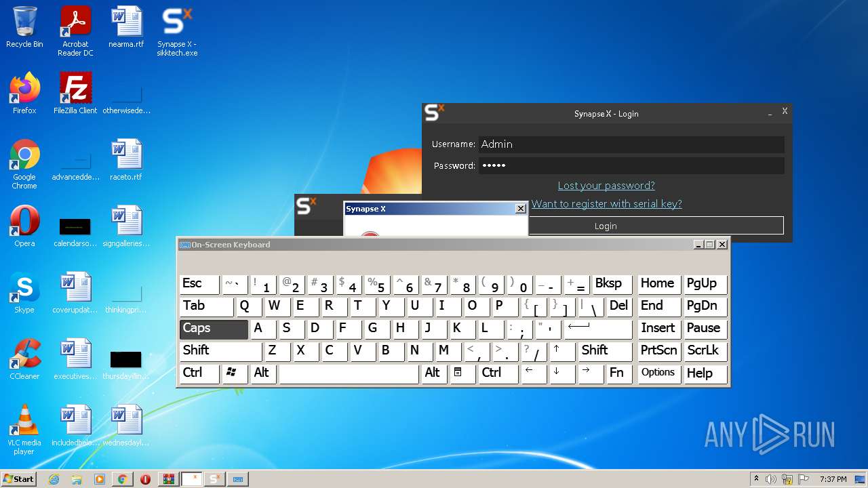Launch Firefox desktop shortcut
Screen dimensions: 868x488
pyautogui.click(x=24, y=93)
